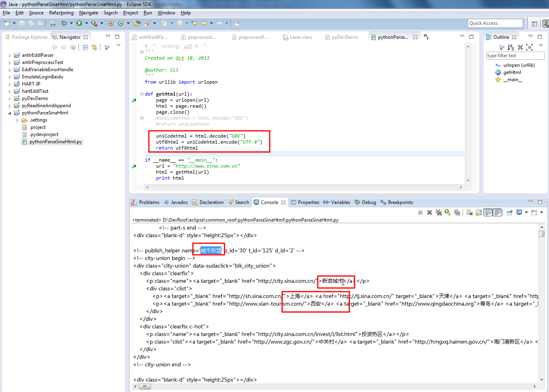This screenshot has width=549, height=392.
Task: Minimize the Console panel
Action: pos(531,201)
